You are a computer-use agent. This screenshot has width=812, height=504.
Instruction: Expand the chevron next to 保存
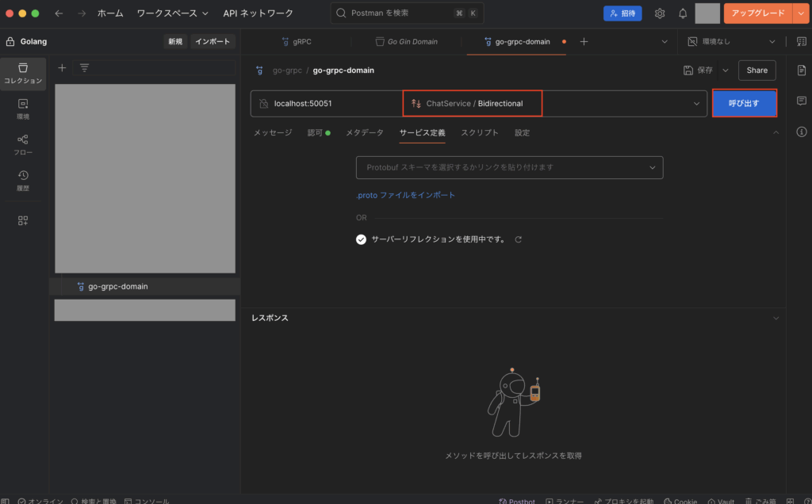[725, 70]
